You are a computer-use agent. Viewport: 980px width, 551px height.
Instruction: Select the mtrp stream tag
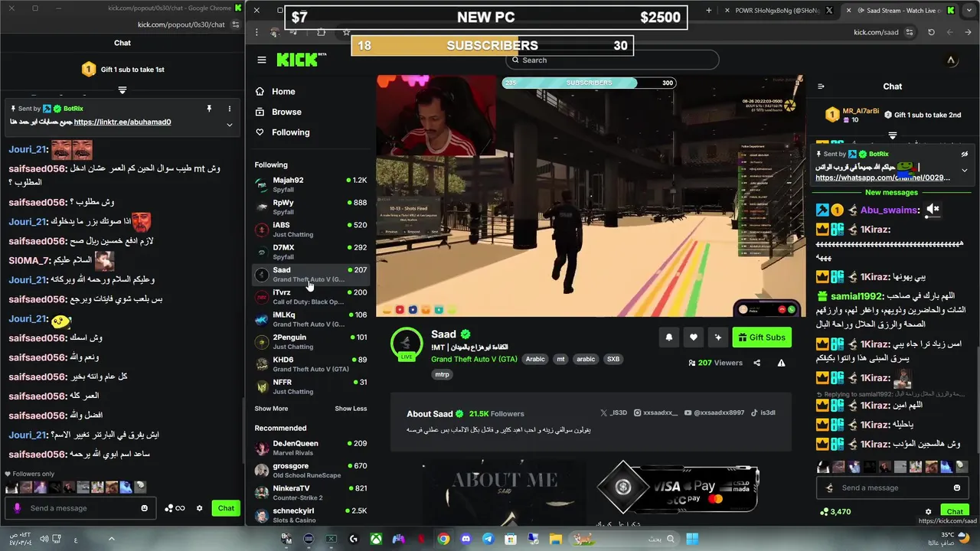442,374
